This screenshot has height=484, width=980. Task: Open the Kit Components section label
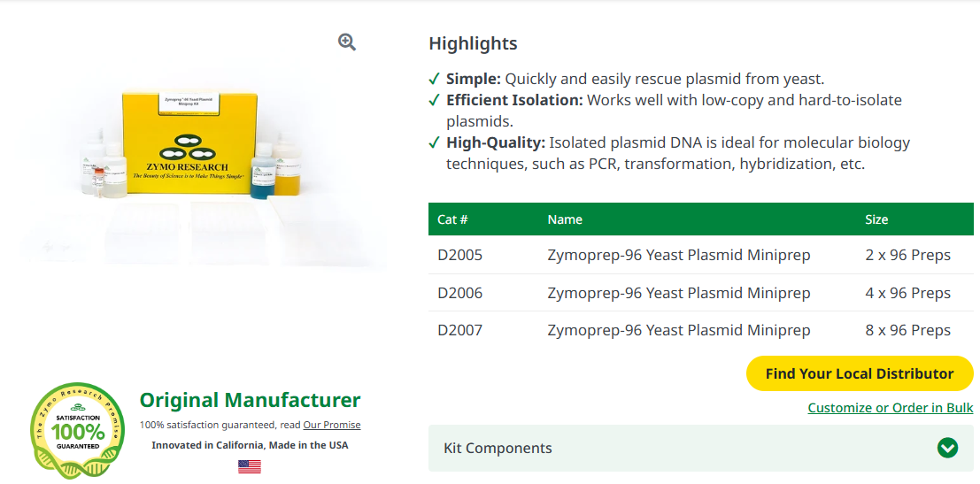[498, 448]
